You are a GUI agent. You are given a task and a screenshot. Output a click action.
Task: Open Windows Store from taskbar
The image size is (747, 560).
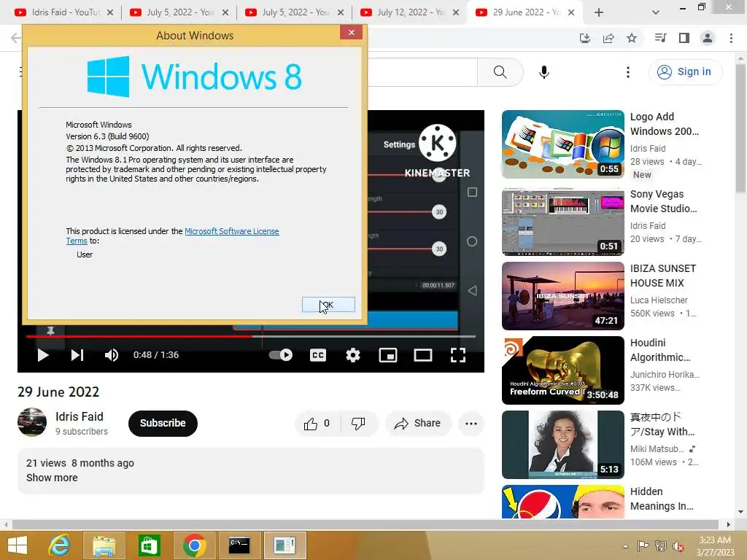click(149, 545)
